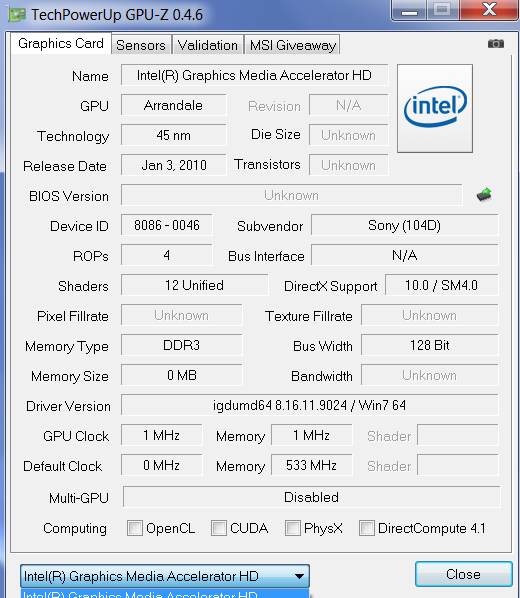Click the Name field with Intel graphics
The image size is (520, 598).
click(x=254, y=75)
